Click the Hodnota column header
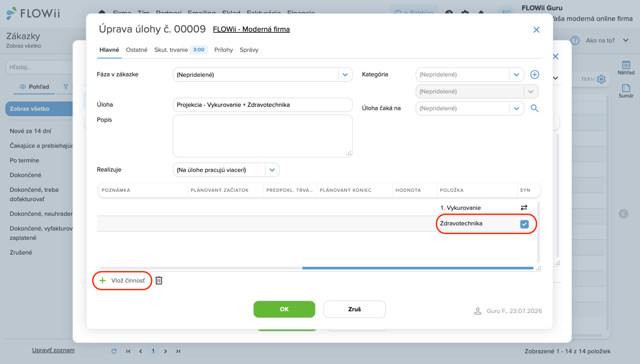 pyautogui.click(x=415, y=190)
